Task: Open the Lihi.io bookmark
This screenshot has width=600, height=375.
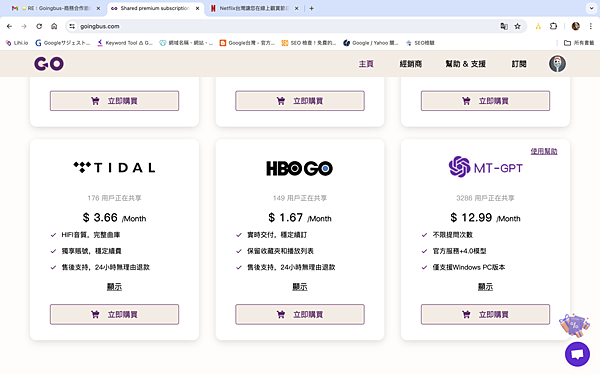Action: click(x=17, y=43)
